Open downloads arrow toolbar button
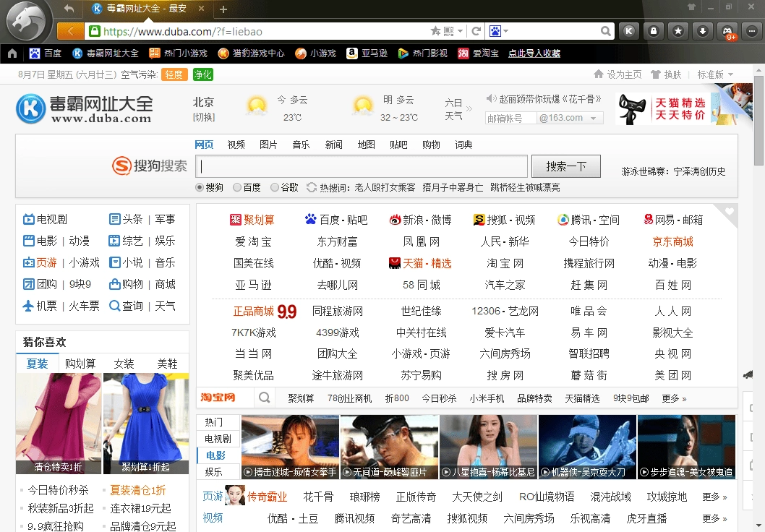Image resolution: width=765 pixels, height=532 pixels. point(703,31)
